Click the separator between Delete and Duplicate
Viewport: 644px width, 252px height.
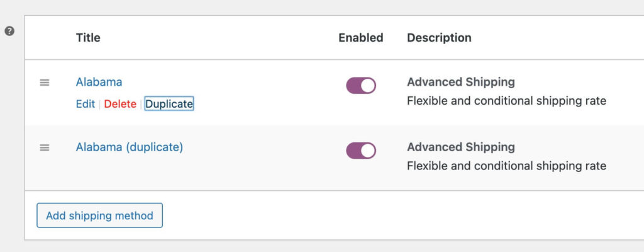pyautogui.click(x=140, y=104)
